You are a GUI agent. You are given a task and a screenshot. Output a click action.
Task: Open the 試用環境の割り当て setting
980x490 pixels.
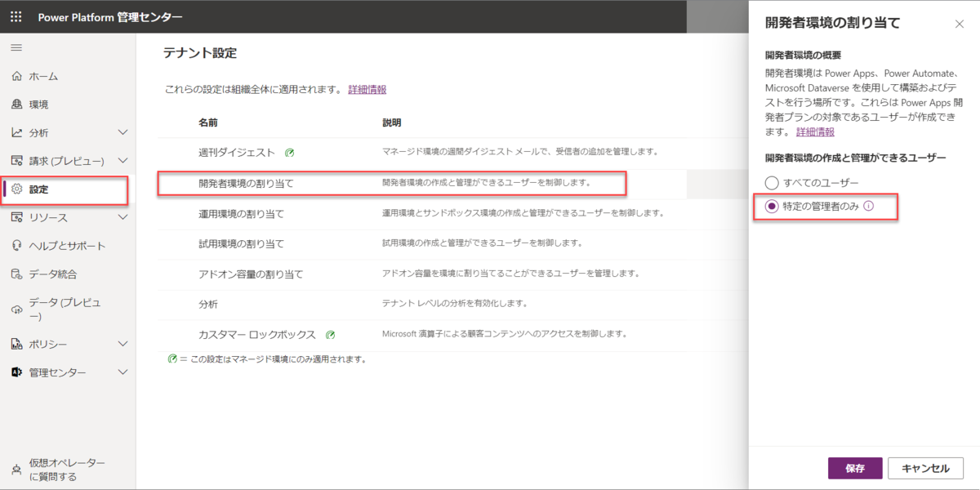[241, 243]
